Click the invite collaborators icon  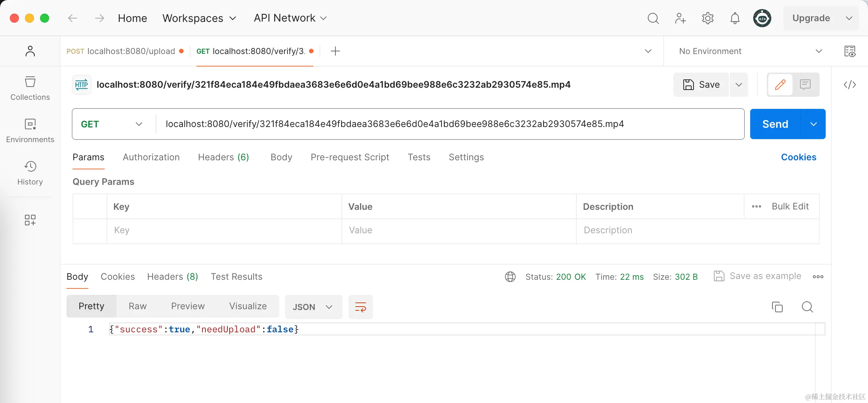pos(680,18)
